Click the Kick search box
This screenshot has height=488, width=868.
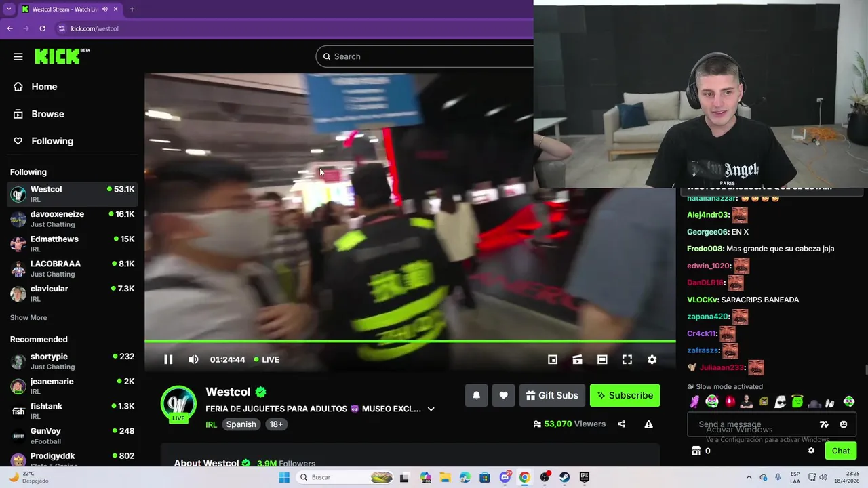pos(425,56)
